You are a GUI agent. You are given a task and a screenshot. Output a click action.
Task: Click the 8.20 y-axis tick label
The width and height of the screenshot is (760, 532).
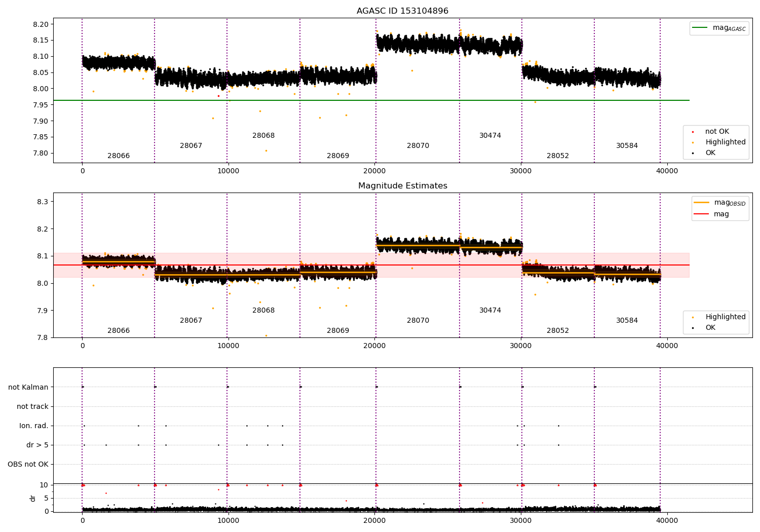pyautogui.click(x=41, y=24)
